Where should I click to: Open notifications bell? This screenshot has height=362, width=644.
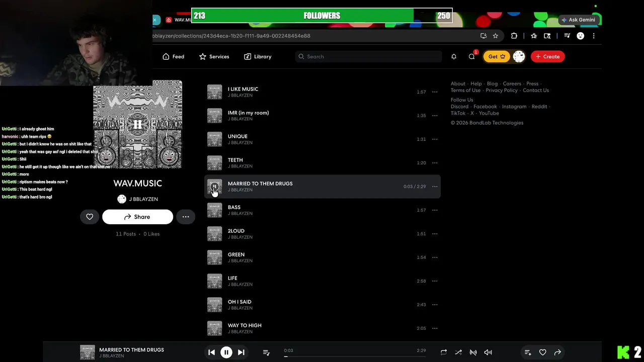[x=454, y=56]
